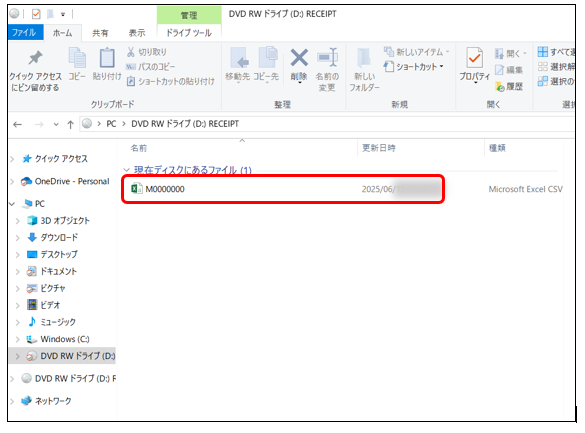
Task: Open Properties with the checkmark icon
Action: [x=474, y=58]
